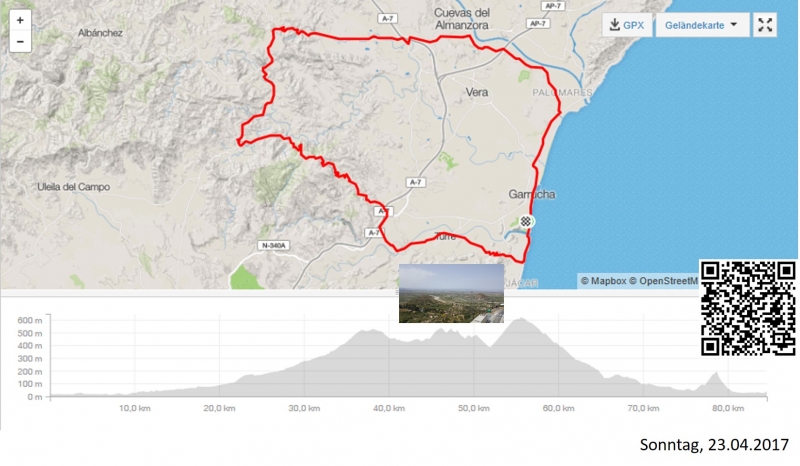Click the N-340A road shield
This screenshot has width=800, height=466.
(x=273, y=246)
